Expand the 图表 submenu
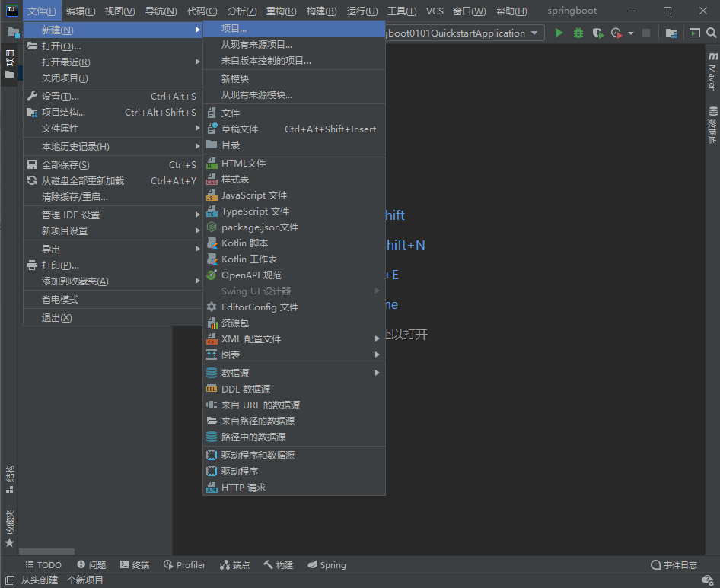720x588 pixels. [294, 354]
